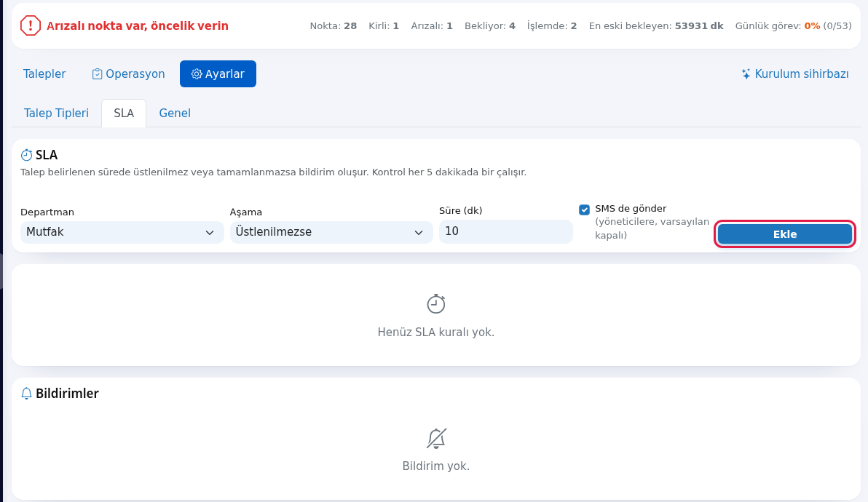The width and height of the screenshot is (868, 502).
Task: Click the 'Kirli: 1' statistic
Action: [384, 26]
